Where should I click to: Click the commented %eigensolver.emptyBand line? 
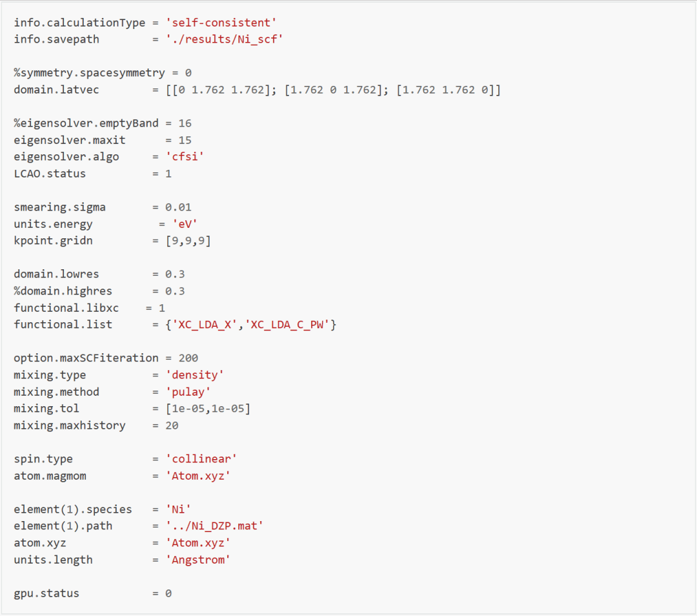[x=103, y=123]
